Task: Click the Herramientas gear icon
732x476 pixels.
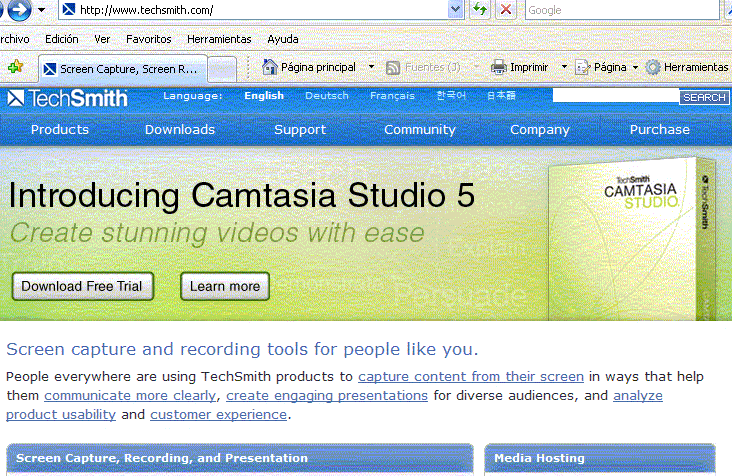Action: [x=653, y=68]
